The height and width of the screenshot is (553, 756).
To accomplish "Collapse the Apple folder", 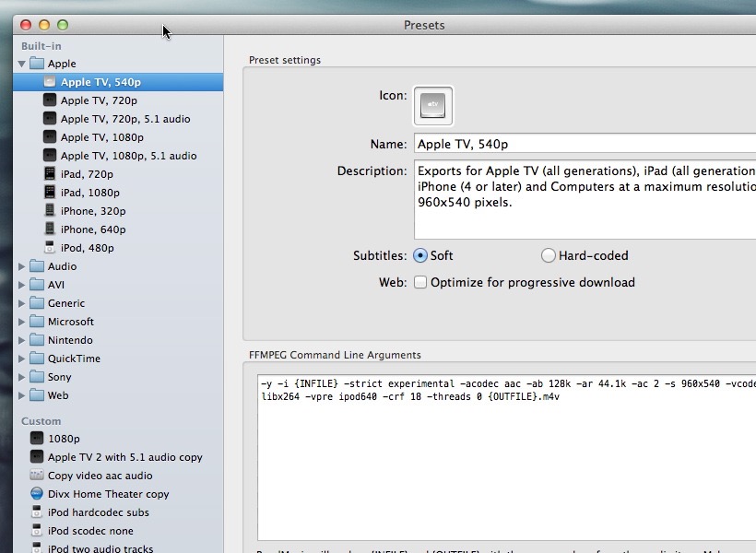I will point(22,64).
